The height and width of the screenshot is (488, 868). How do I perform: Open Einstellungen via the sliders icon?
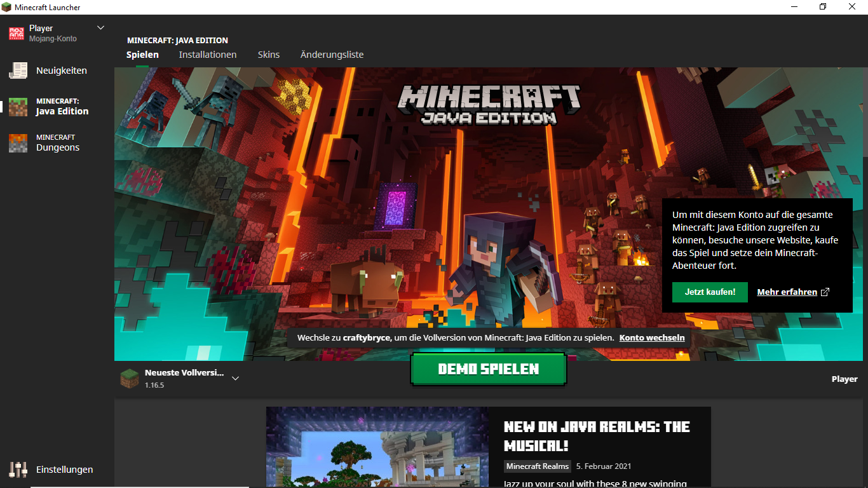coord(18,470)
